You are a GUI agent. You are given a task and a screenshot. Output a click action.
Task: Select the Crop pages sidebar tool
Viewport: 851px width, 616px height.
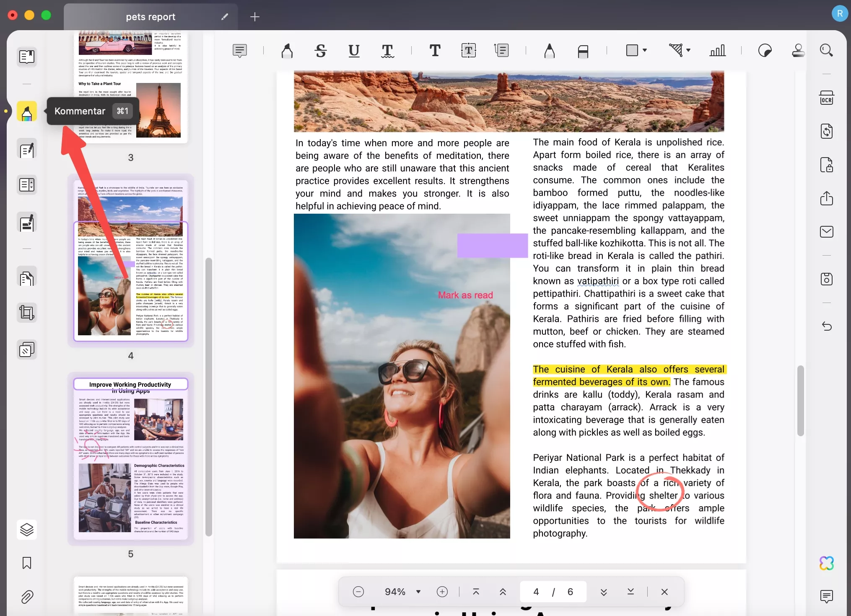tap(27, 313)
